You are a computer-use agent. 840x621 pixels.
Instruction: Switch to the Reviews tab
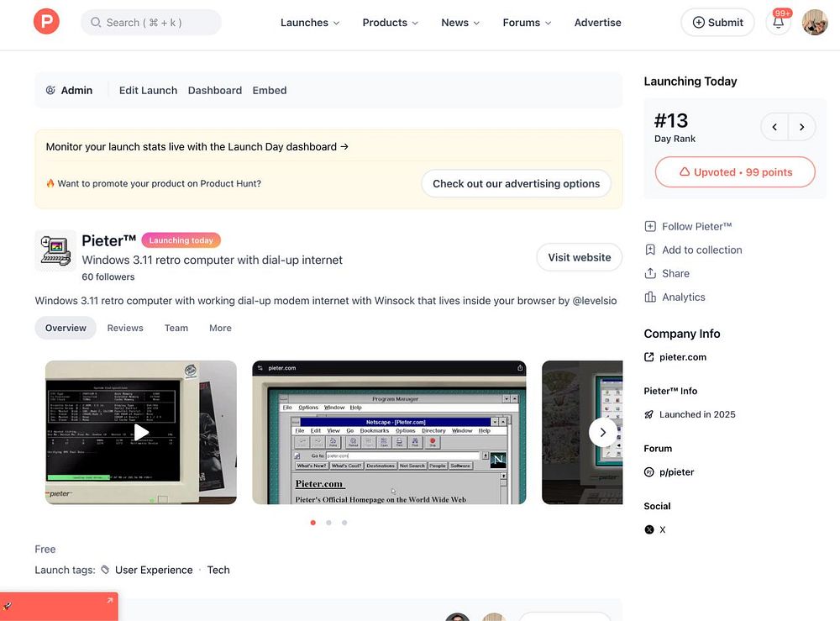click(x=125, y=328)
